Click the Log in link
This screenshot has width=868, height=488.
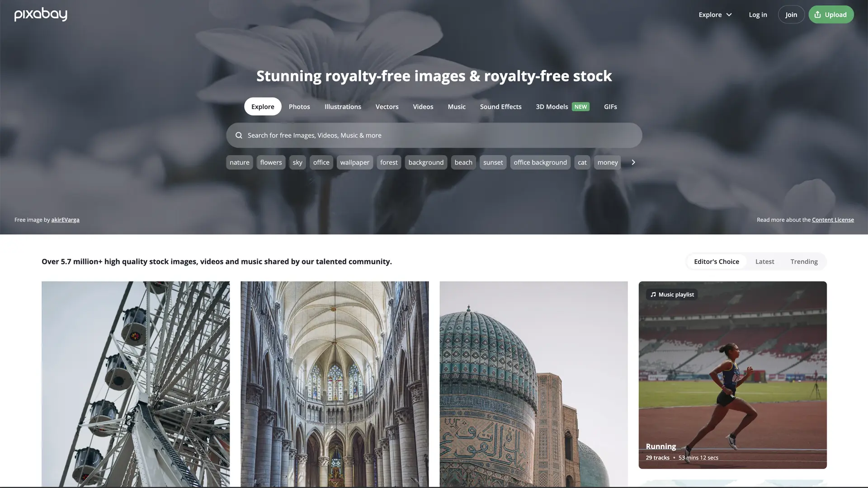(x=758, y=14)
